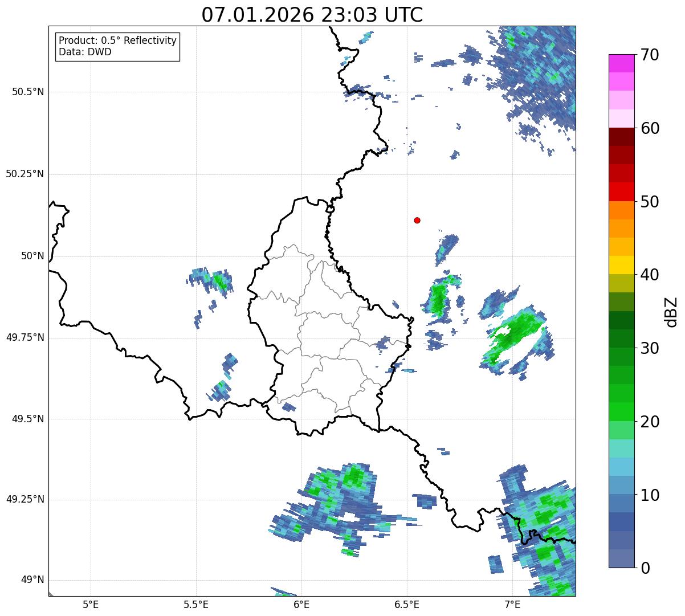685x616 pixels.
Task: Click the bright green swatch above 20
Action: click(621, 412)
